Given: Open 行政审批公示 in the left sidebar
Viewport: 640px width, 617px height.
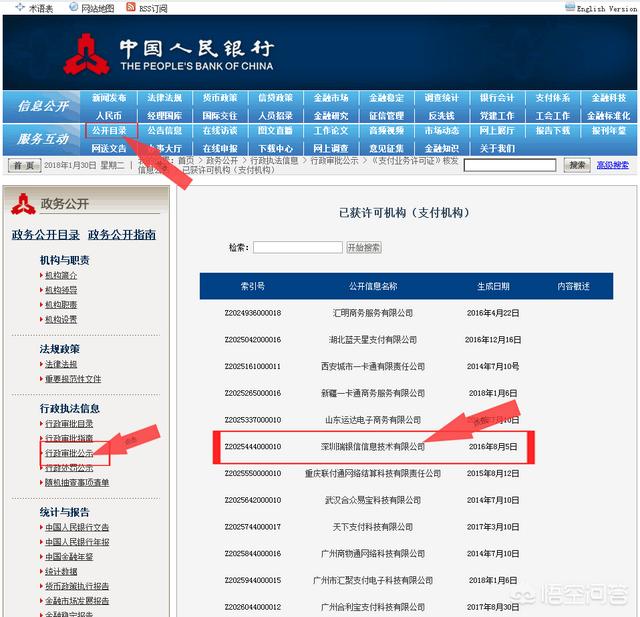Looking at the screenshot, I should 69,453.
